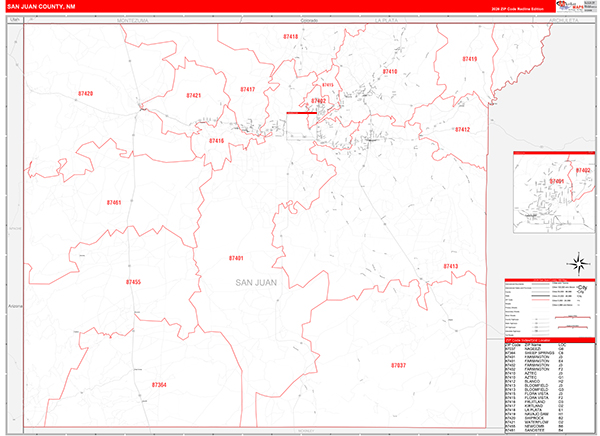Select the 87402 label in the inset map
600x436 pixels.
(583, 170)
